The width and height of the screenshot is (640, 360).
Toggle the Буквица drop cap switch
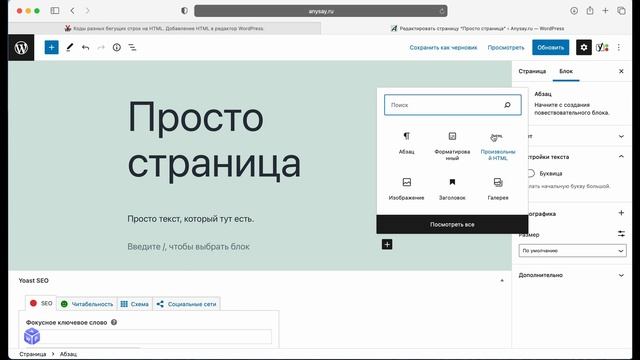point(530,173)
